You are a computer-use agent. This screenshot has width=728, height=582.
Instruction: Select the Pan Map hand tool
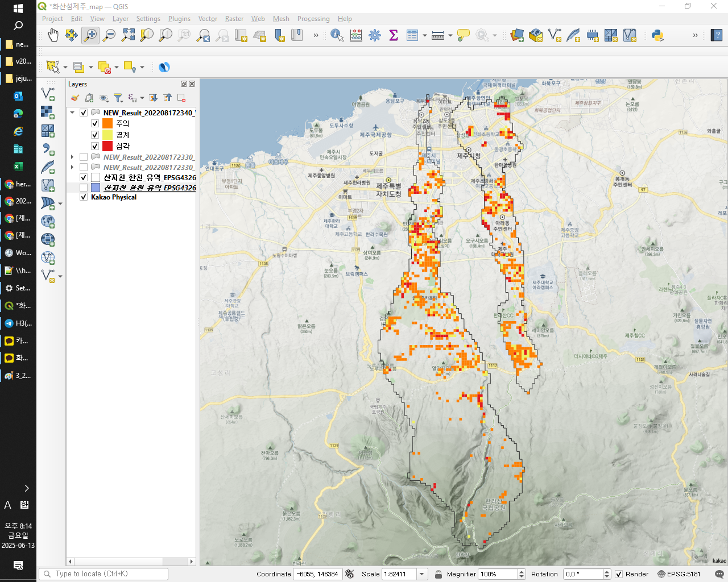pos(53,36)
